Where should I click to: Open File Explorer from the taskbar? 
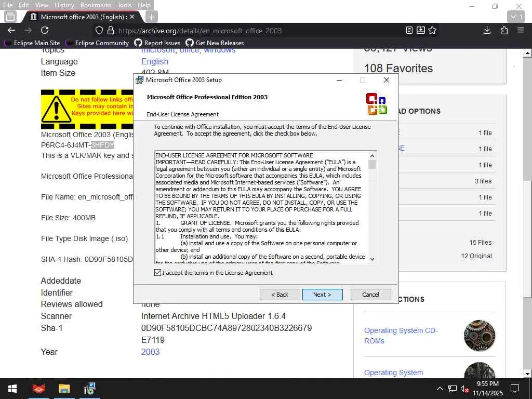(64, 389)
